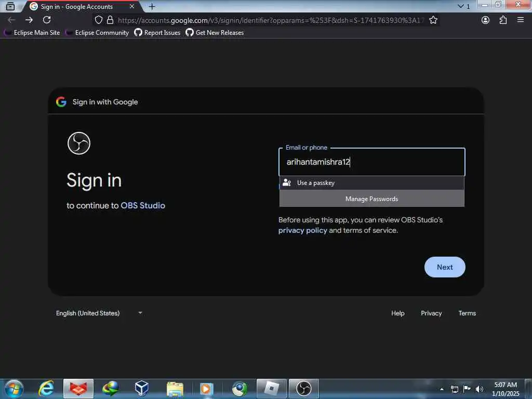Close the Sign in - Google Accounts tab
The width and height of the screenshot is (532, 399).
click(x=132, y=6)
